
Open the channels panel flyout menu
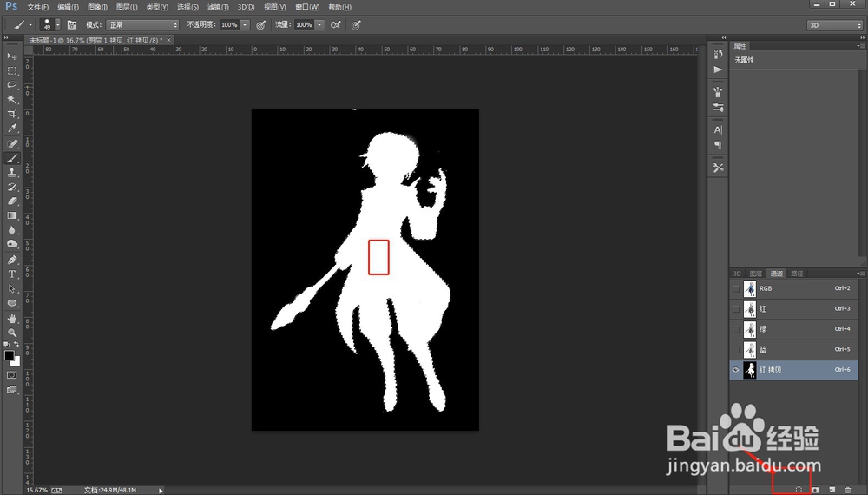click(860, 274)
